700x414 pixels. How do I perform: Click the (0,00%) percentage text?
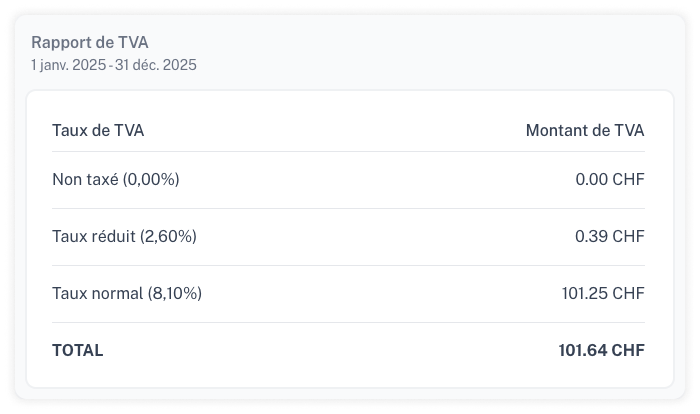pos(151,180)
